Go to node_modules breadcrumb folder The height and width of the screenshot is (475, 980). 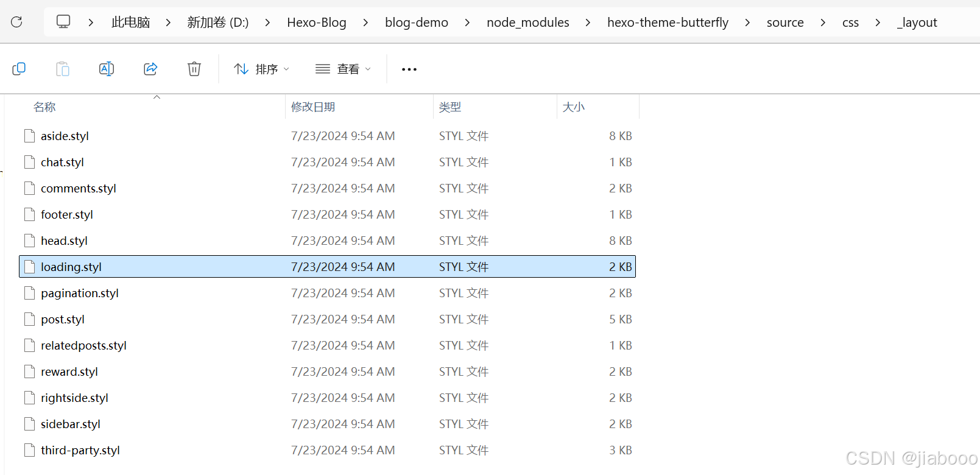(x=528, y=23)
